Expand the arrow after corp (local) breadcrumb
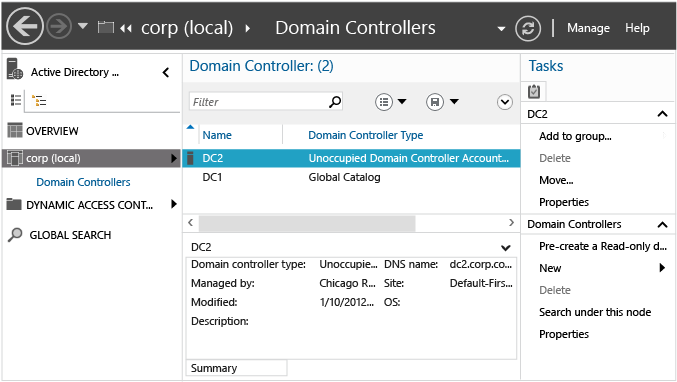 (x=247, y=28)
